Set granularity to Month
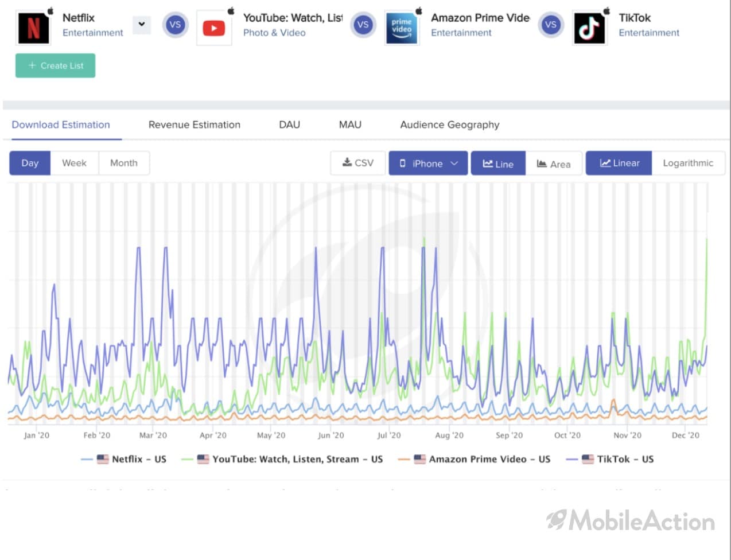Image resolution: width=731 pixels, height=560 pixels. coord(124,163)
